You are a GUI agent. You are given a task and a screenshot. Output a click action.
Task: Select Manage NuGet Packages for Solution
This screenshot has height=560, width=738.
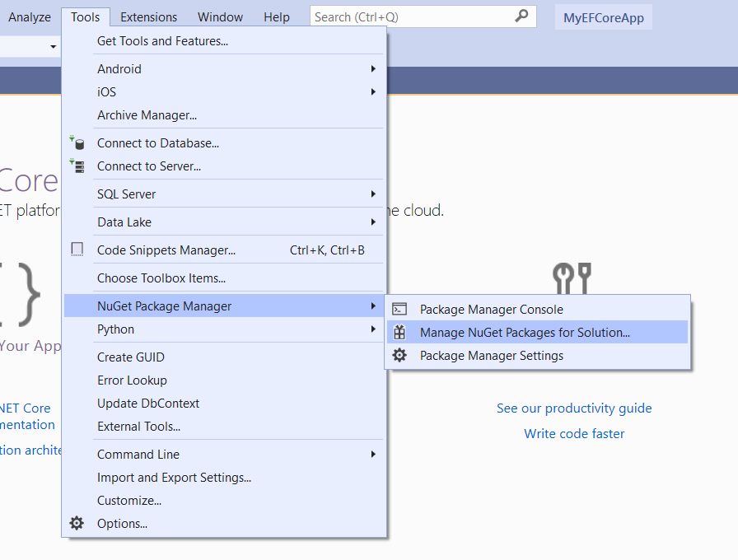tap(538, 332)
